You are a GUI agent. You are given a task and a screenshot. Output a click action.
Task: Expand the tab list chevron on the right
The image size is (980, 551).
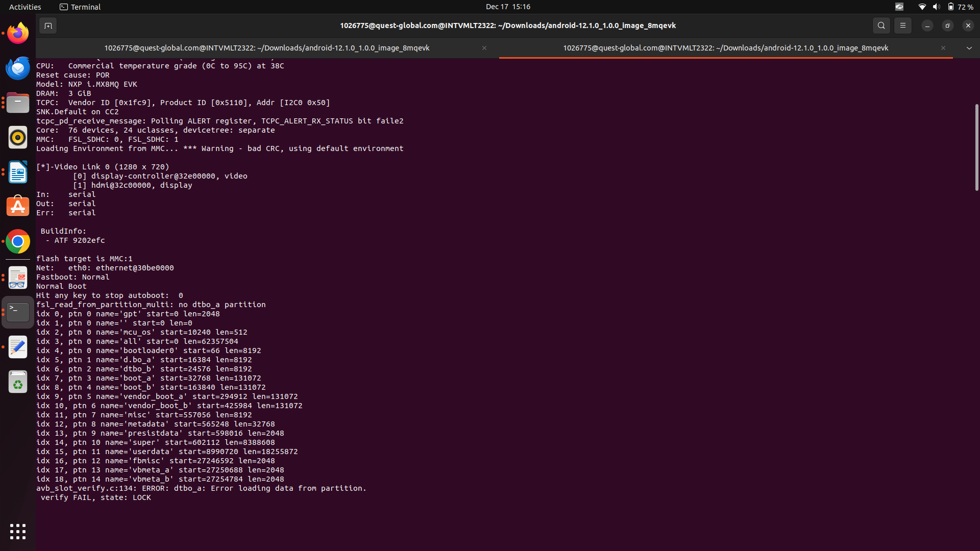click(969, 48)
